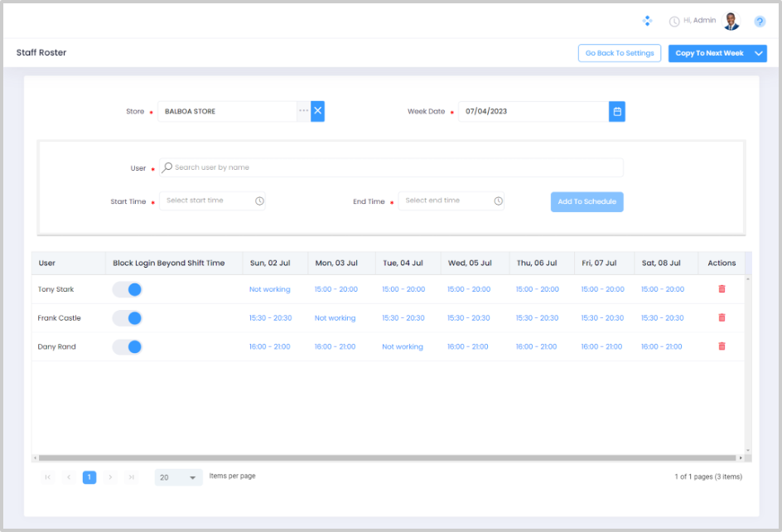Open the items per page dropdown
The image size is (782, 532).
click(178, 477)
